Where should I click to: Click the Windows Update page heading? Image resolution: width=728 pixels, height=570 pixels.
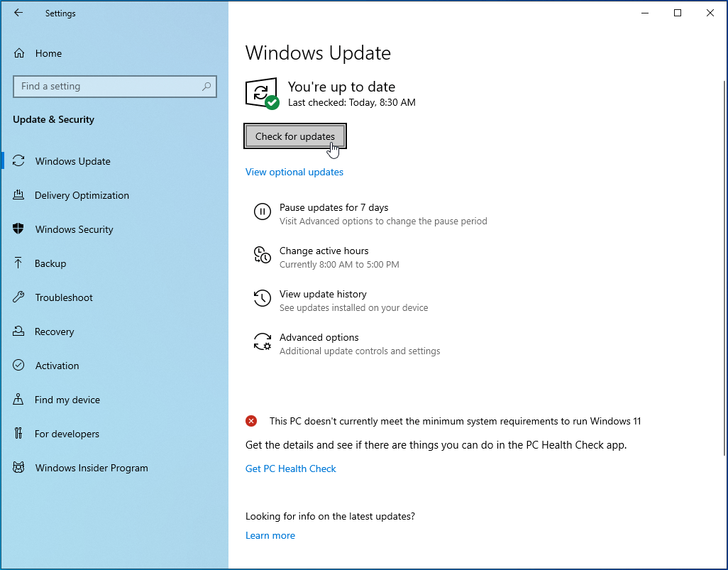[x=318, y=53]
